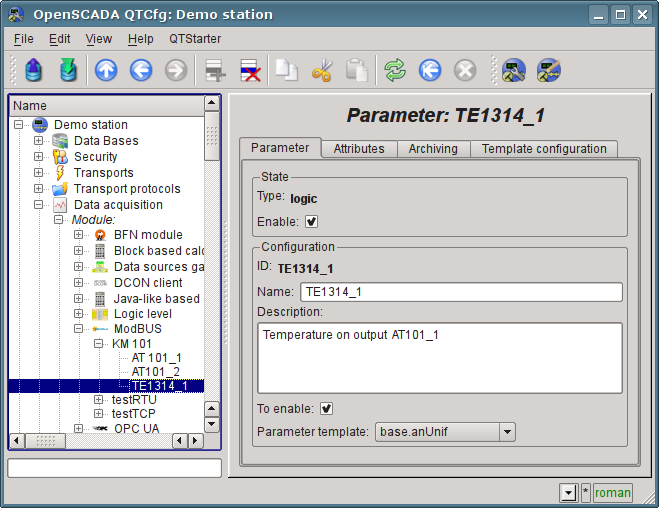Click the tree vertical scrollbar thumb

point(212,136)
